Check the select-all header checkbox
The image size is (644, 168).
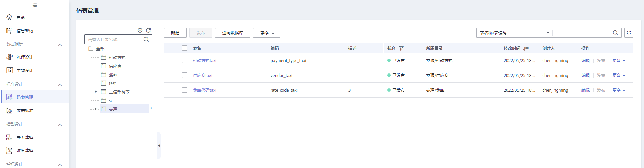[x=185, y=48]
